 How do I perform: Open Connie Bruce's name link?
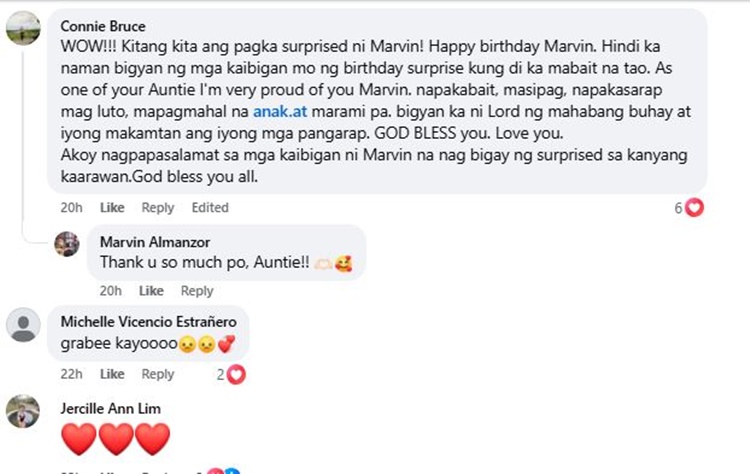[103, 26]
